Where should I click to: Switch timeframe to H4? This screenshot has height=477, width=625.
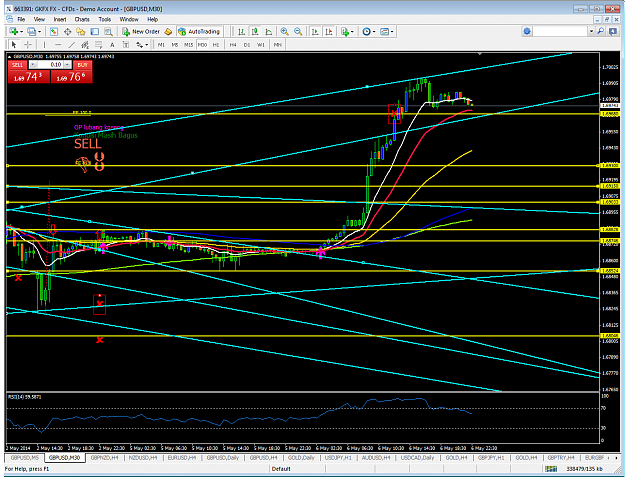(x=233, y=45)
